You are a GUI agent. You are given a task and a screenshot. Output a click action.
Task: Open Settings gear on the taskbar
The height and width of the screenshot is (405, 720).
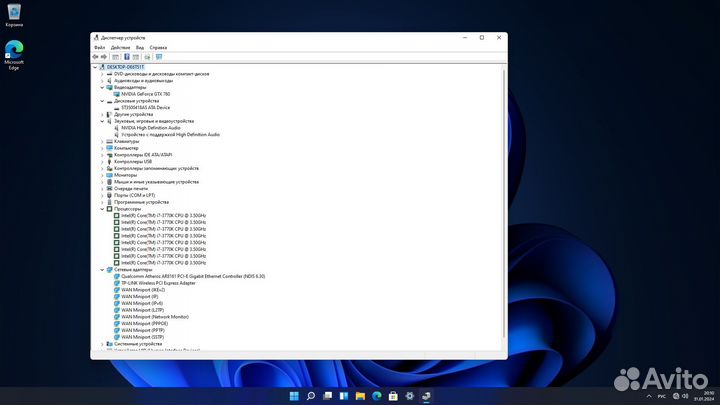point(410,396)
